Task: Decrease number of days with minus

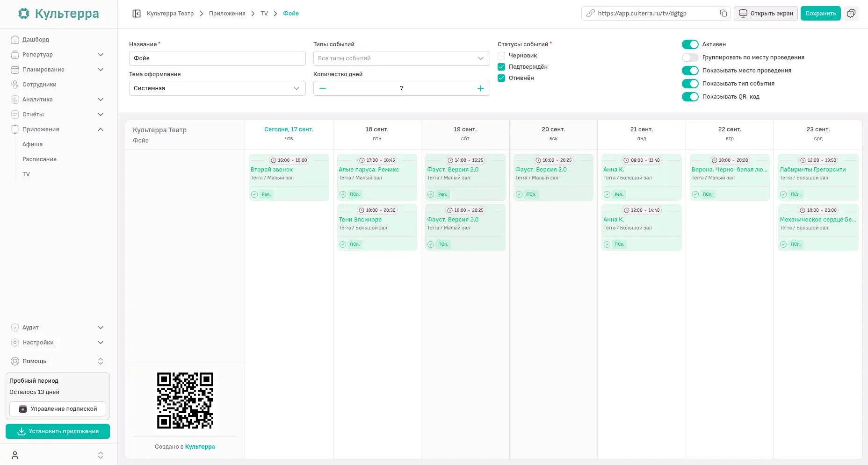Action: coord(323,88)
